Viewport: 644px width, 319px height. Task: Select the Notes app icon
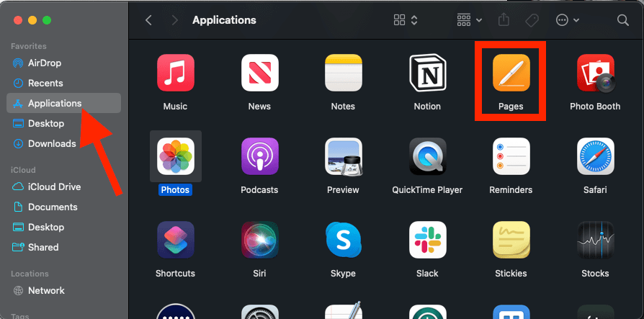coord(344,73)
